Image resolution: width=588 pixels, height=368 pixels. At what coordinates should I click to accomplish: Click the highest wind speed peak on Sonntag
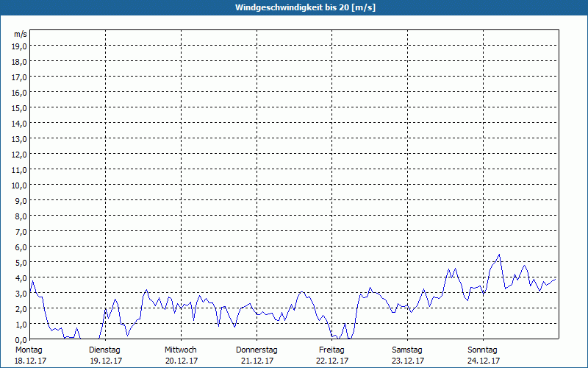pyautogui.click(x=499, y=255)
